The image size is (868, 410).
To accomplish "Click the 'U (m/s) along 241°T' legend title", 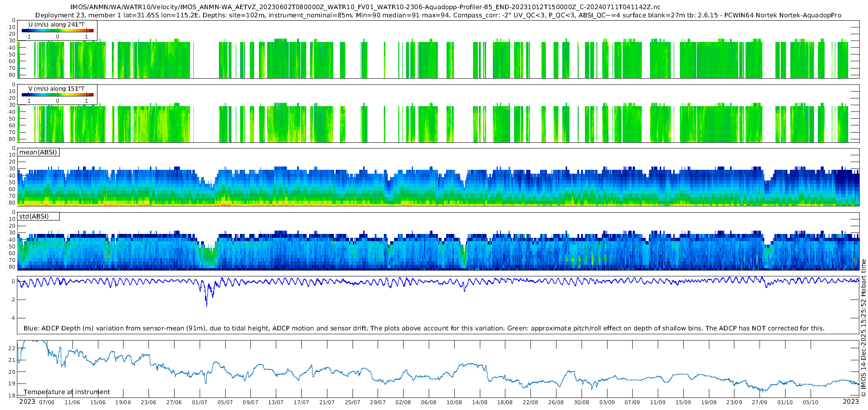I will 56,24.
